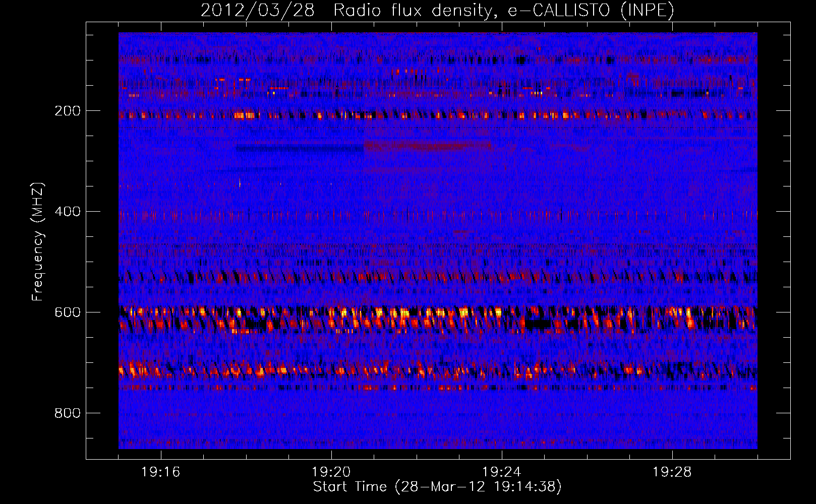Click the dark blue horizontal streak near 270 MHz
This screenshot has height=504, width=816.
click(300, 149)
